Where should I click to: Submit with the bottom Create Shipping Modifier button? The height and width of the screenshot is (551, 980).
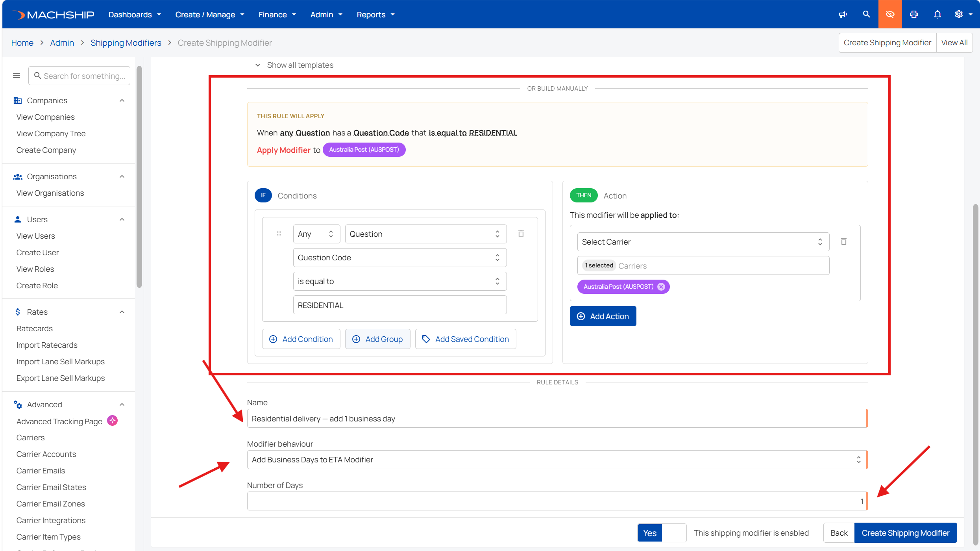coord(906,533)
